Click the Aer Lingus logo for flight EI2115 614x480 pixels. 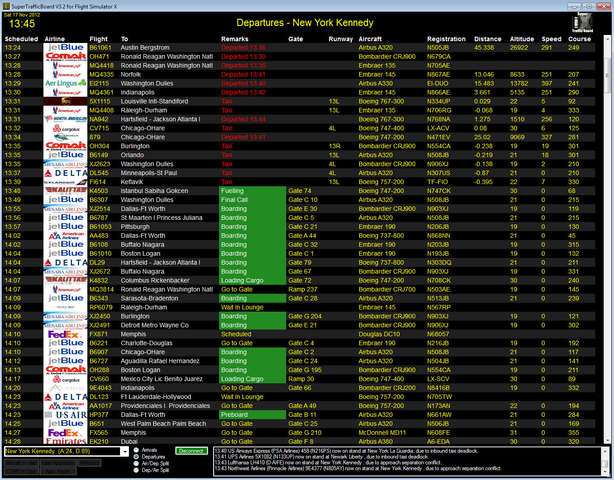[x=65, y=83]
